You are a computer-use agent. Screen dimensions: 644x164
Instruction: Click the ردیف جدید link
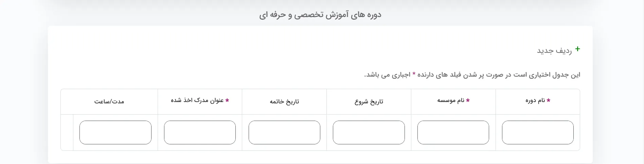[554, 51]
